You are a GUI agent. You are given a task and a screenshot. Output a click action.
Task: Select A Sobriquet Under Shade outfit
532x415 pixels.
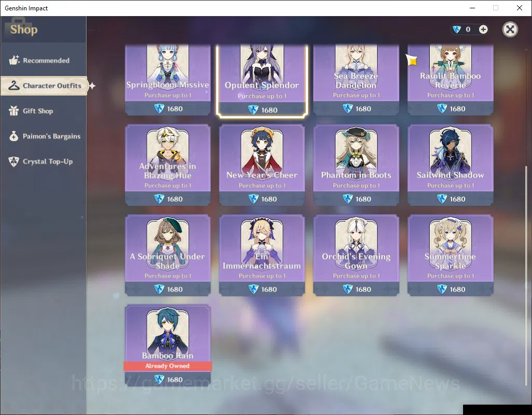tap(167, 255)
